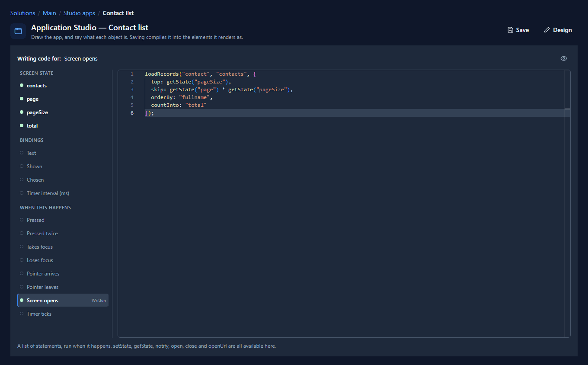Viewport: 588px width, 365px height.
Task: Click the Application Studio window icon
Action: (18, 31)
